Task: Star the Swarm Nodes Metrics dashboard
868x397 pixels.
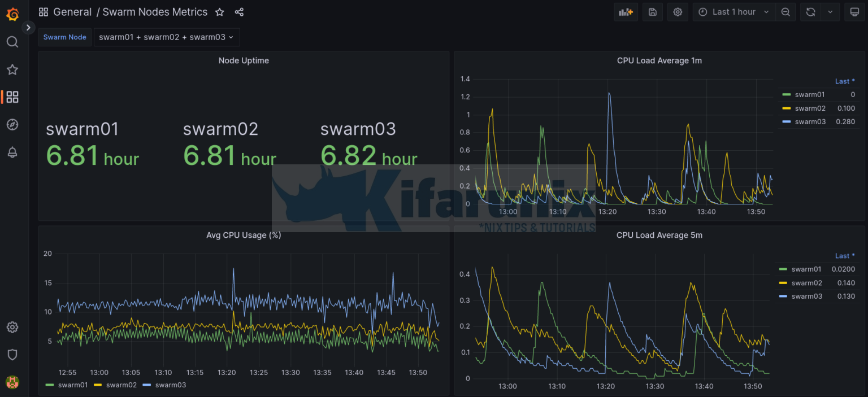Action: [219, 11]
